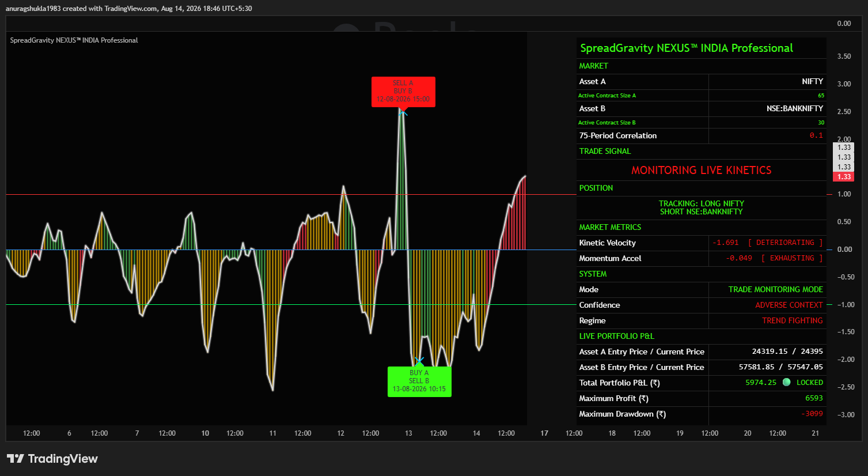Click the 24319.15 / 24395 price value
Viewport: 868px width, 476px height.
coord(787,352)
